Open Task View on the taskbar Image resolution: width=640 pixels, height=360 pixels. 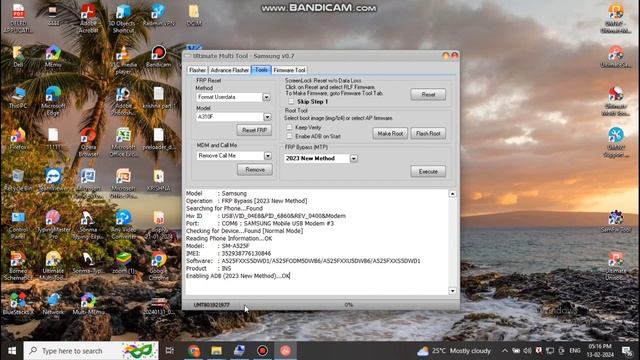pos(170,351)
